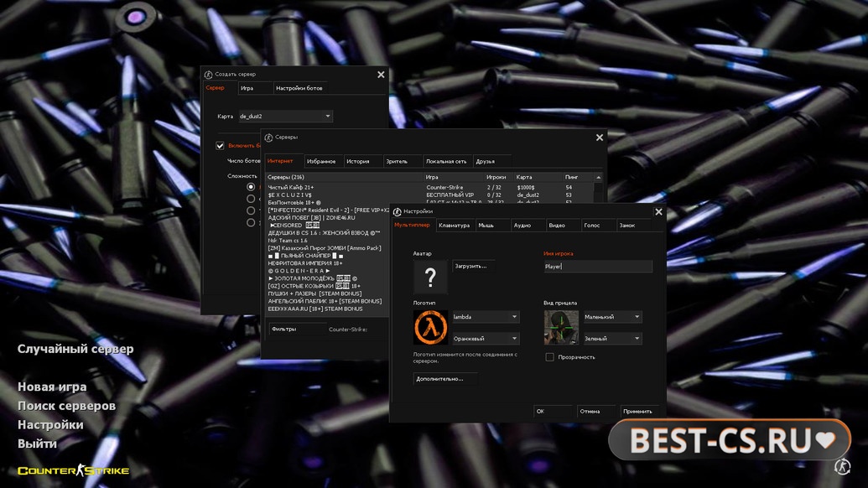The width and height of the screenshot is (868, 488).
Task: Select server row АДСКИЙ ПОБЕГ [JB] | ZONE46.RU
Action: [x=328, y=218]
